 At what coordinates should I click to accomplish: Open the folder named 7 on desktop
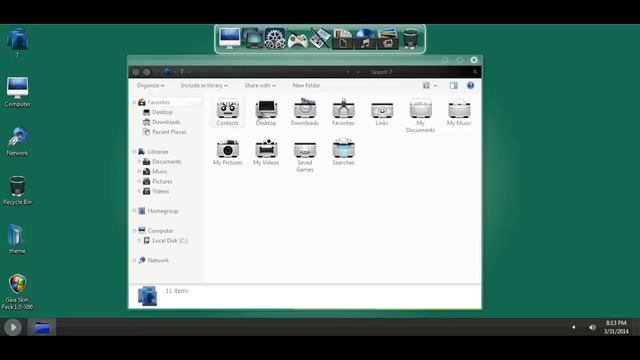tap(17, 42)
